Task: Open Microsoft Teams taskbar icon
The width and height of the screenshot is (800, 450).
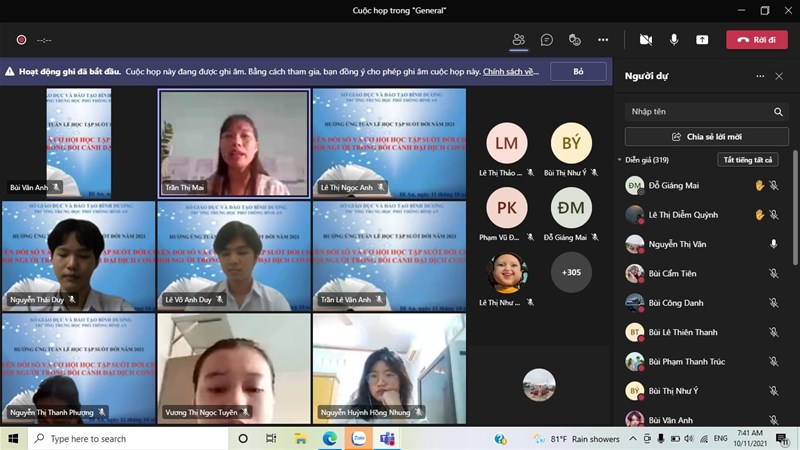Action: [x=388, y=439]
